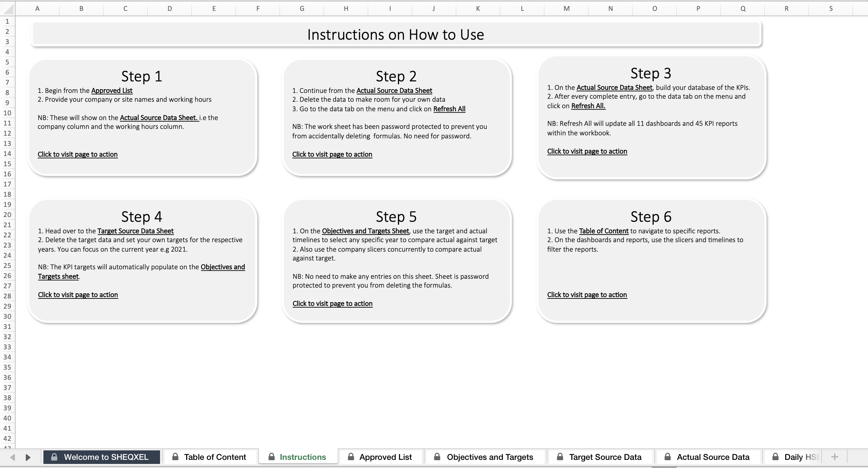Open Objectives and Targets Sheet link in Step 5

366,231
